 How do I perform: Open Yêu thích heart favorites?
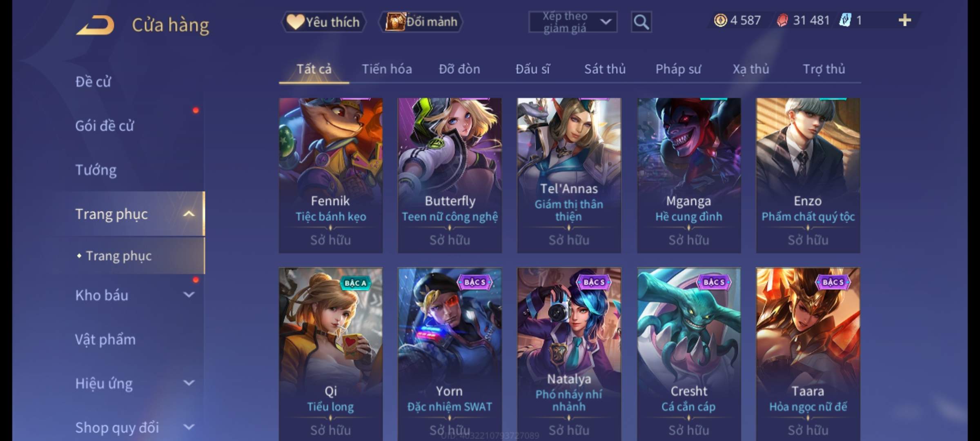pyautogui.click(x=323, y=22)
